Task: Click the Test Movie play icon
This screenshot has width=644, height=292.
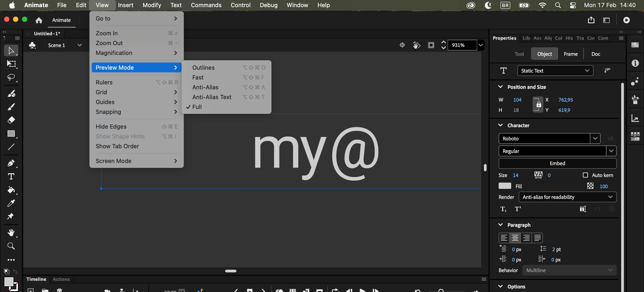Action: coord(626,20)
